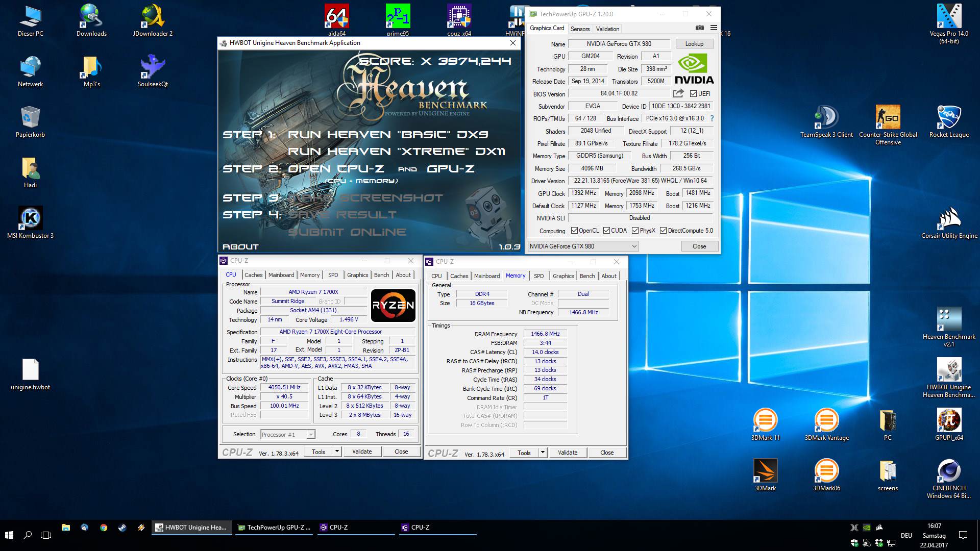Open the Processor #1 selection dropdown
The width and height of the screenshot is (980, 551).
click(x=288, y=435)
